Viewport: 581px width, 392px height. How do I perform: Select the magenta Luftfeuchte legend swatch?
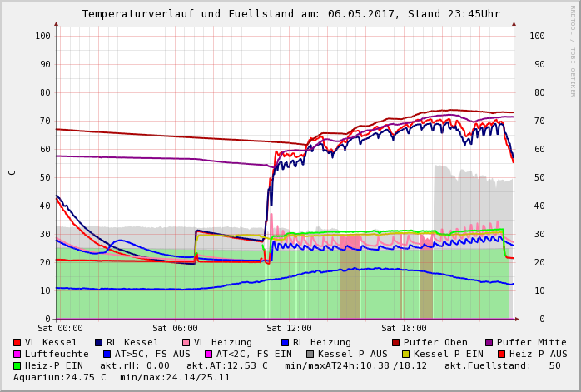tap(17, 354)
